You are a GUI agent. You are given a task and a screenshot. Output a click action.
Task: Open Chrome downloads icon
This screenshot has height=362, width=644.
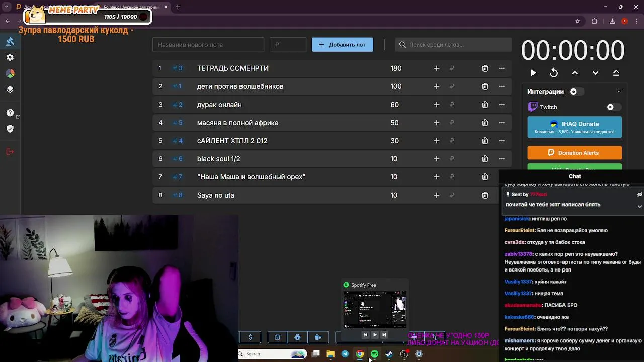[612, 21]
